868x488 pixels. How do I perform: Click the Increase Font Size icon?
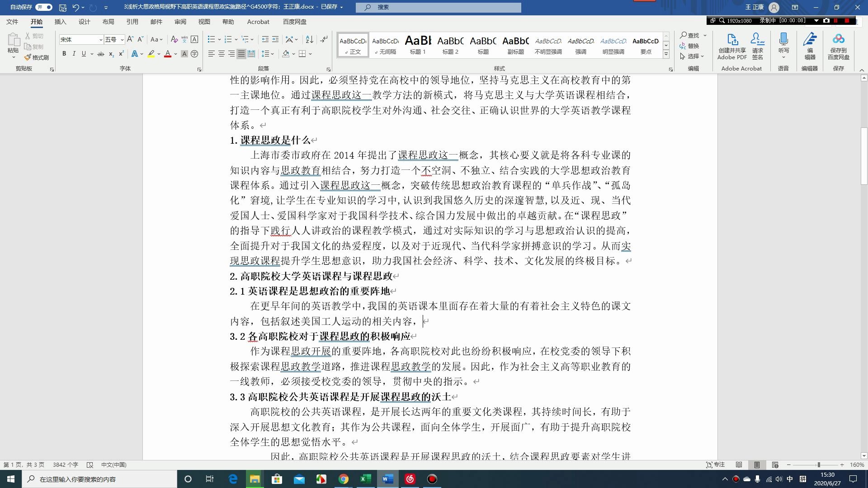130,39
